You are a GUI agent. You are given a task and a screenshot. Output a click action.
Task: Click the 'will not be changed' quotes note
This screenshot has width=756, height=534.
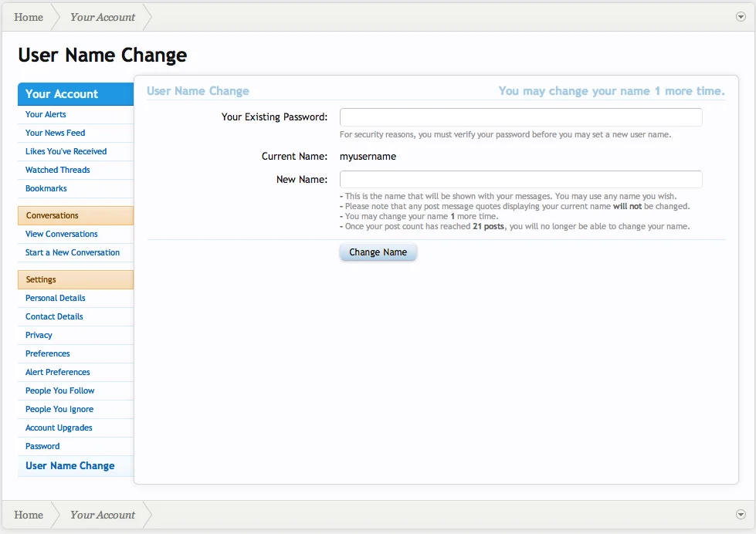[514, 206]
